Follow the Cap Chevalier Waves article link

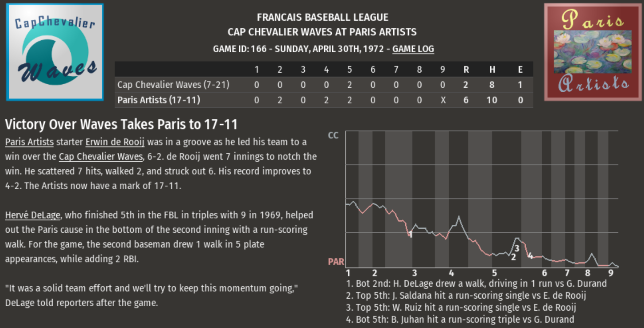coord(101,157)
